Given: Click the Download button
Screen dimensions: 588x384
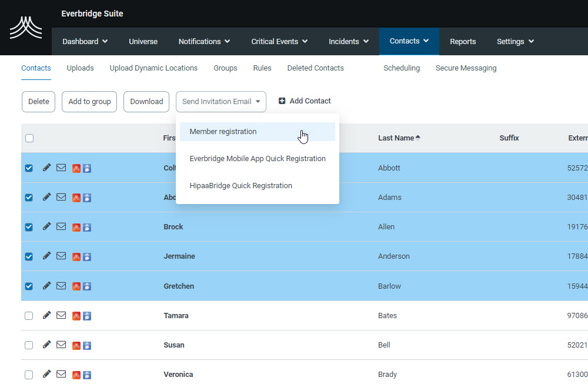Looking at the screenshot, I should [146, 102].
